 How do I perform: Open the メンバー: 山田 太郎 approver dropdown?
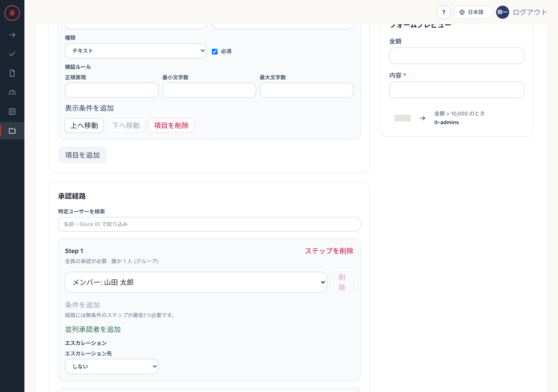coord(196,282)
